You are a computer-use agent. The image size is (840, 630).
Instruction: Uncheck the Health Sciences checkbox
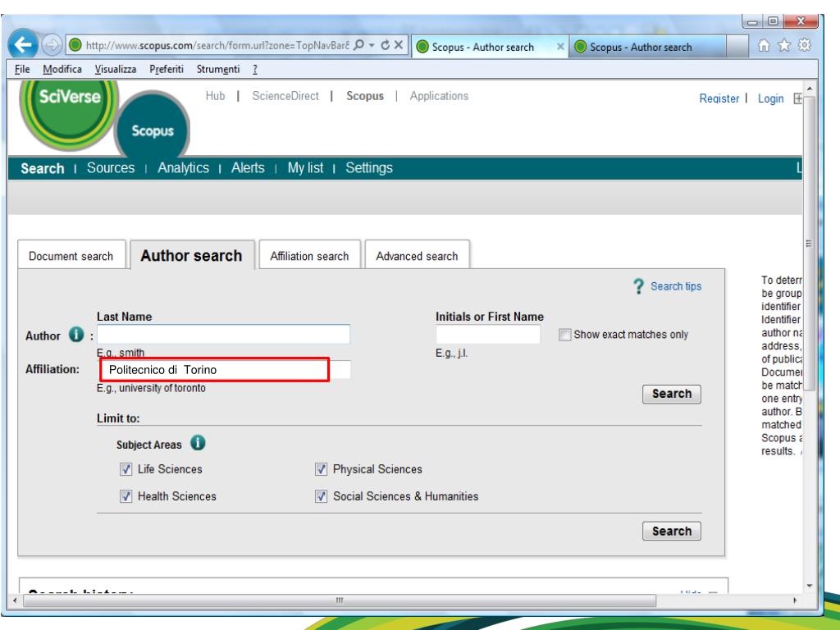pos(126,496)
